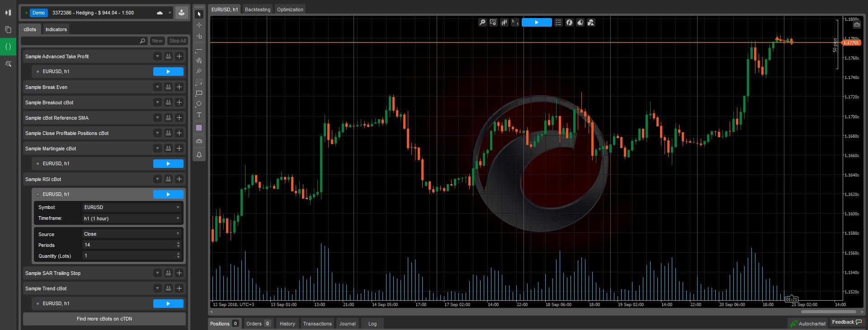The image size is (868, 330).
Task: Open Autochartist panel
Action: click(808, 324)
